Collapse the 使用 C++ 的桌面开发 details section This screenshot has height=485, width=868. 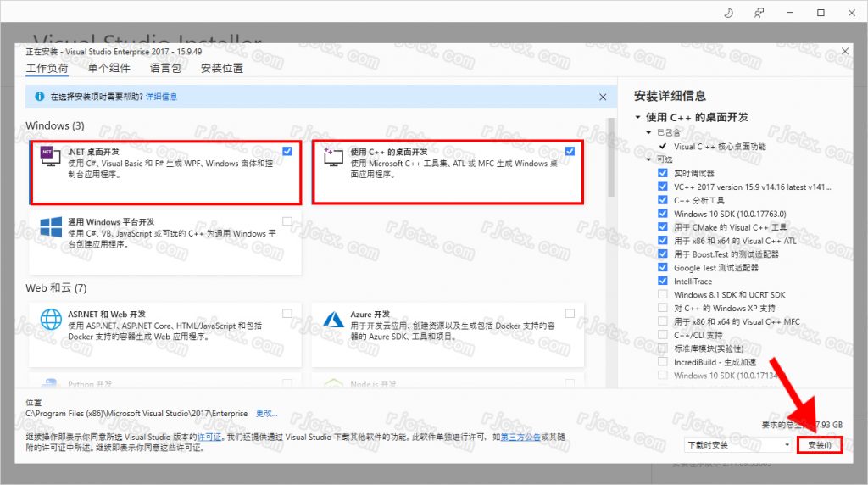pyautogui.click(x=637, y=117)
